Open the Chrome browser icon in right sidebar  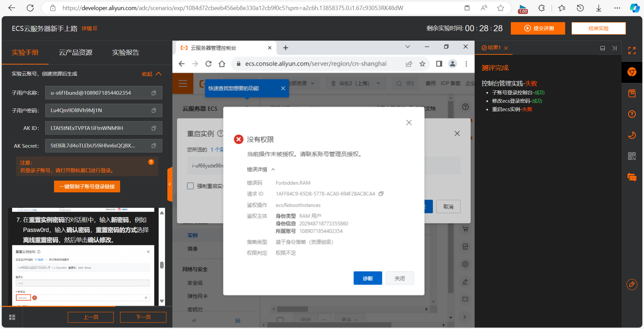tap(632, 72)
